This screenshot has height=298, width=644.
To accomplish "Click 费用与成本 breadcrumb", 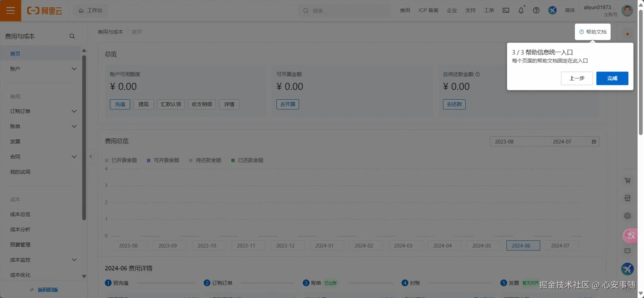I will tap(110, 32).
